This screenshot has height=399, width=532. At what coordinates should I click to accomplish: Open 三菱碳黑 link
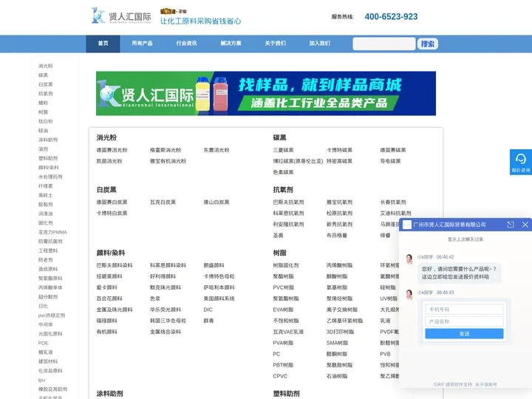[283, 150]
